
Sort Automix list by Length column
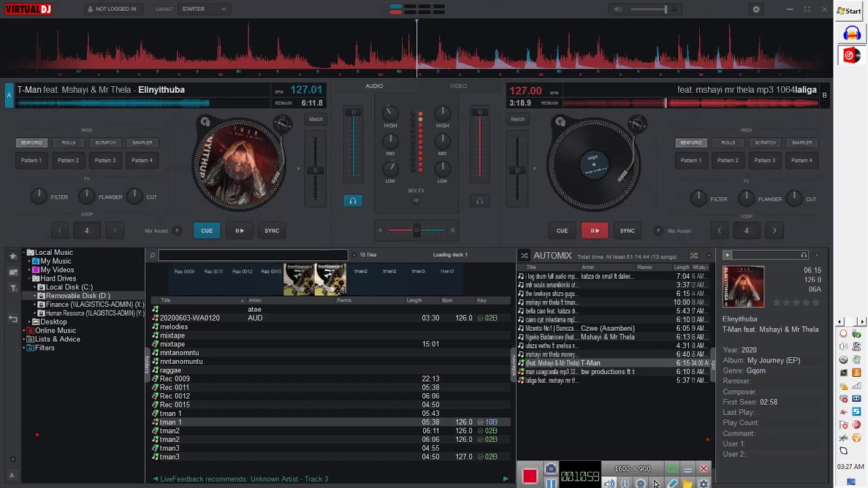(682, 268)
